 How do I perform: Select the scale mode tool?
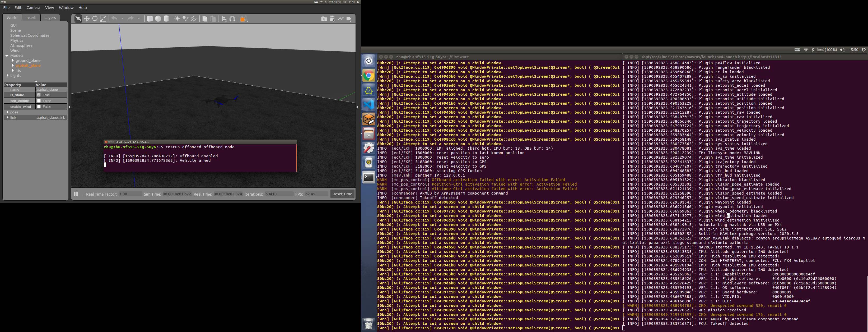coord(103,19)
